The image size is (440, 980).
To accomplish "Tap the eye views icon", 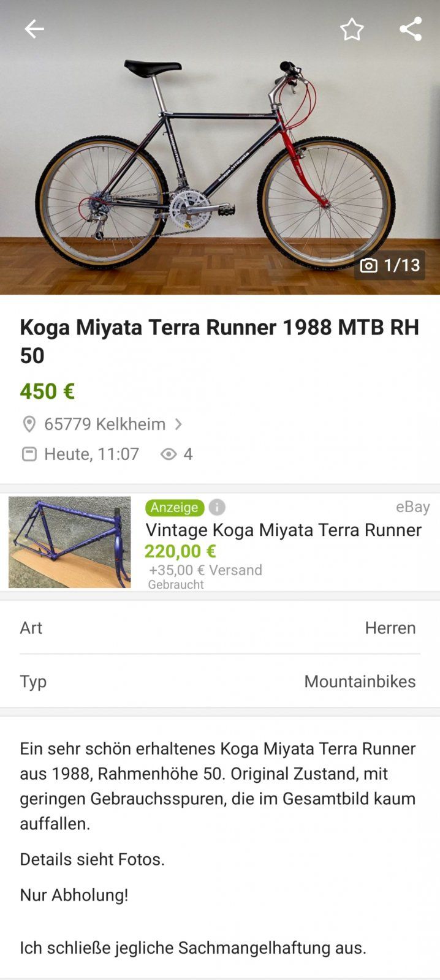I will coord(169,454).
